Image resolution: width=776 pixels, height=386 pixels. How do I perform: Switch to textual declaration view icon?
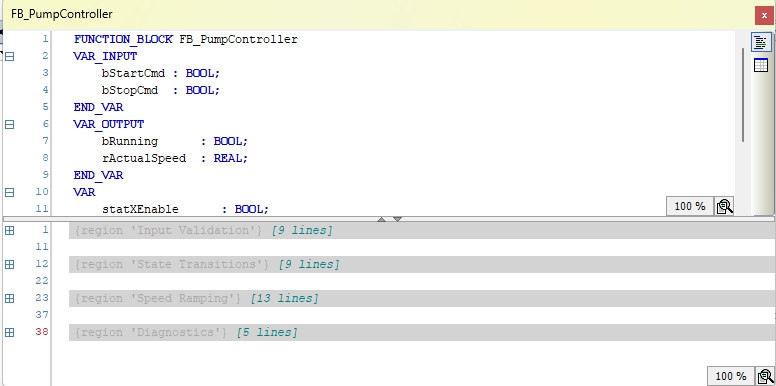point(761,42)
